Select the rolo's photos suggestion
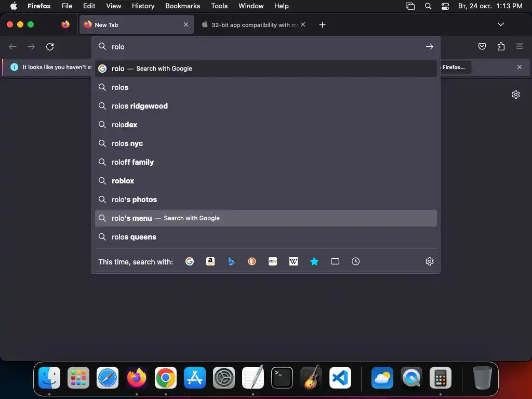Screen dimensions: 532x399 point(265,199)
